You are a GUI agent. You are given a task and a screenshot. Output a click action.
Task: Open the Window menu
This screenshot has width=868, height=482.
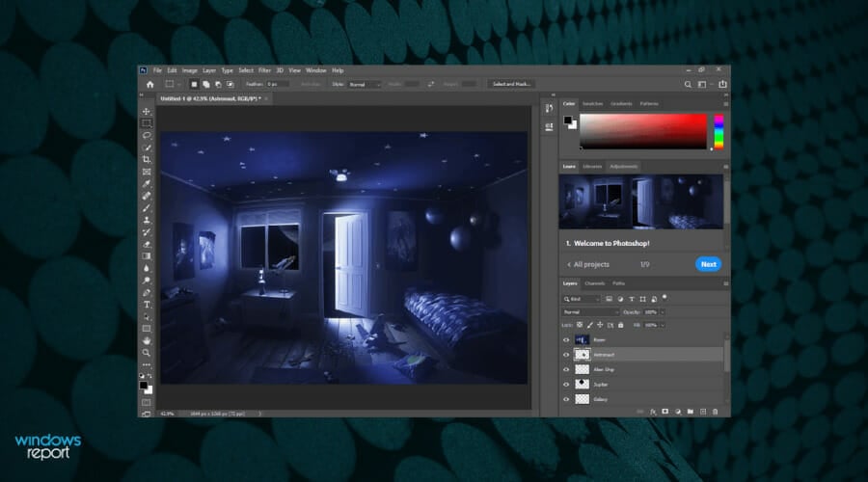316,70
